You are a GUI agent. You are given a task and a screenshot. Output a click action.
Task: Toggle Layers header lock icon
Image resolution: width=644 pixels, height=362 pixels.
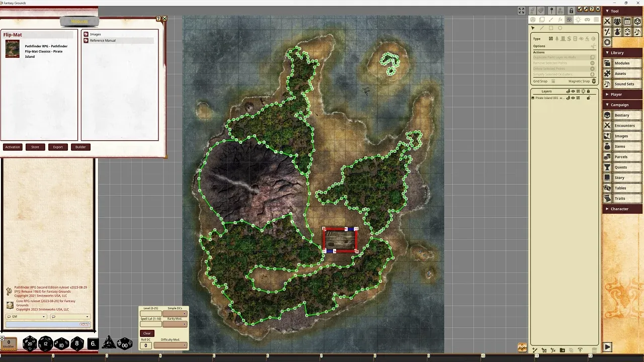pos(588,92)
